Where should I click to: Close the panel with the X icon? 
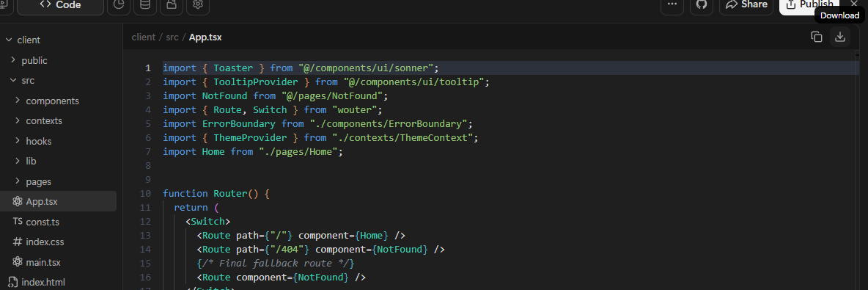853,4
